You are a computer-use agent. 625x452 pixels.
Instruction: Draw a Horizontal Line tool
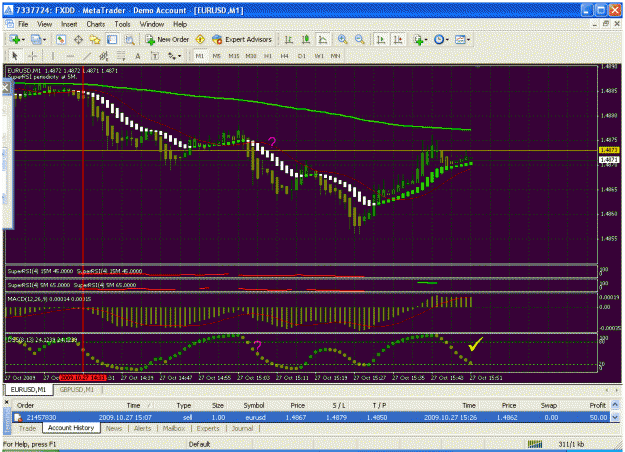70,56
